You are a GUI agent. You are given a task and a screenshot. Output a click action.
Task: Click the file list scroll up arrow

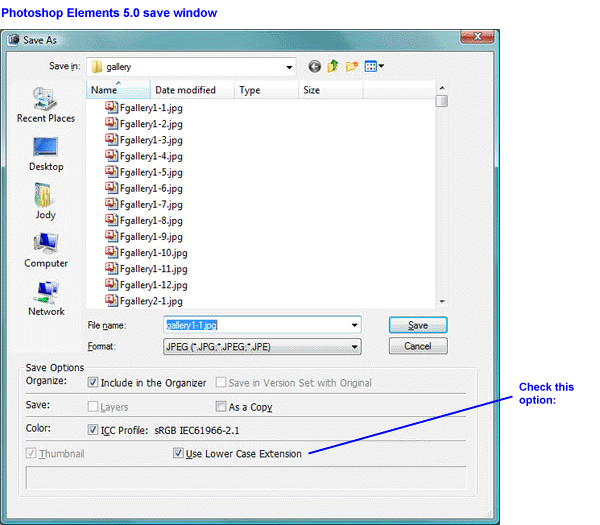(x=442, y=88)
